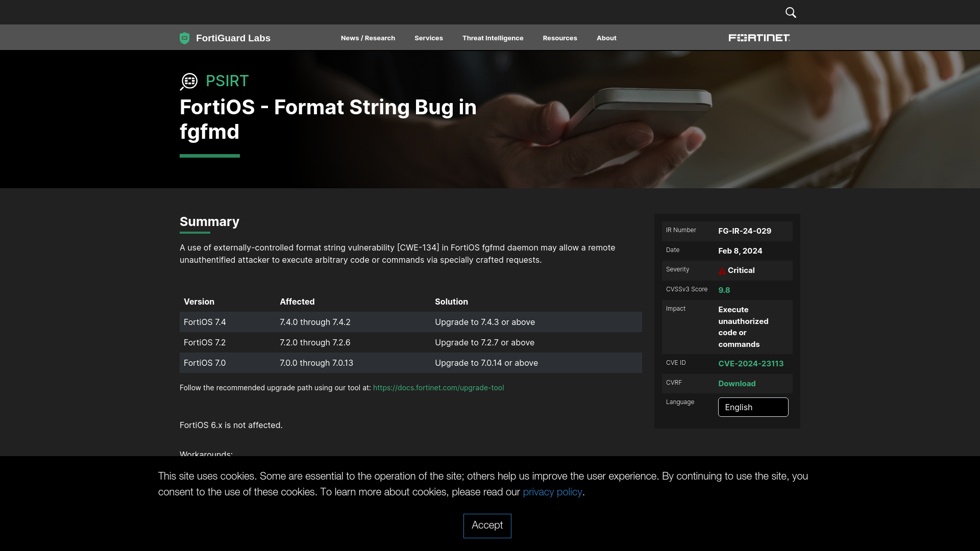Open the Threat Intelligence menu
980x551 pixels.
tap(493, 38)
